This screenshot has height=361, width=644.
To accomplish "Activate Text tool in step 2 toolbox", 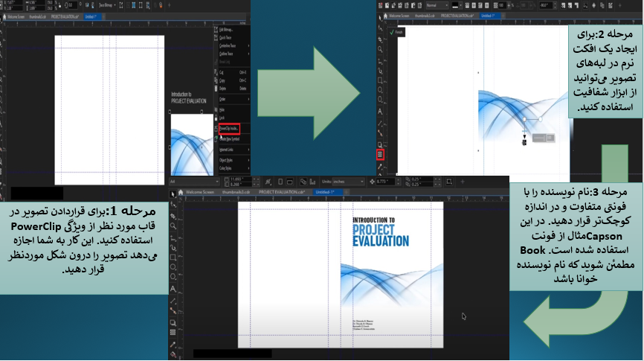I will coord(380,112).
